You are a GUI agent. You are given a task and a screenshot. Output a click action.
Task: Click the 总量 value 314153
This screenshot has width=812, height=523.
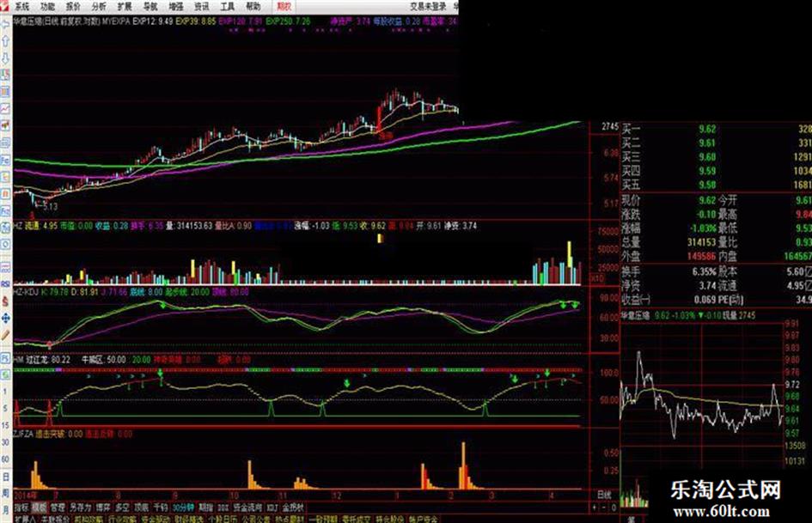(701, 242)
